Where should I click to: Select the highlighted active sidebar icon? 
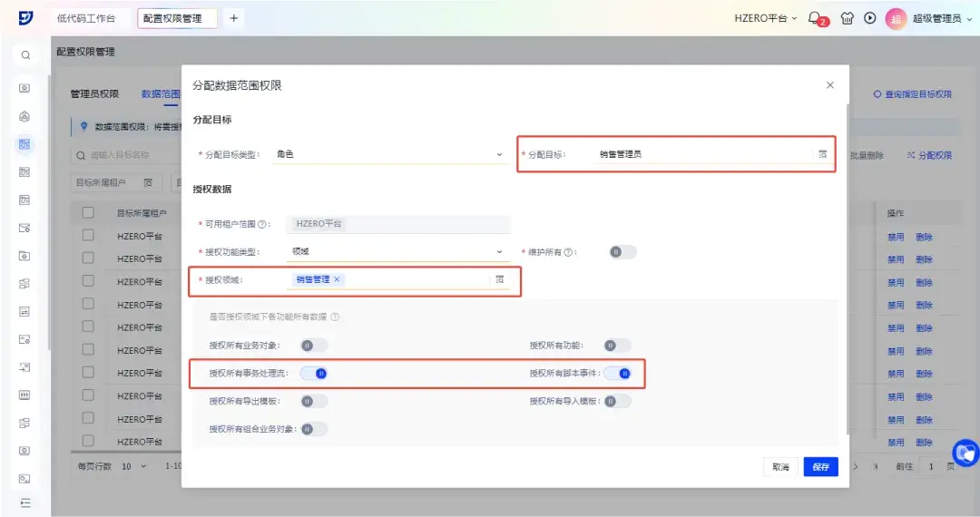pyautogui.click(x=24, y=144)
